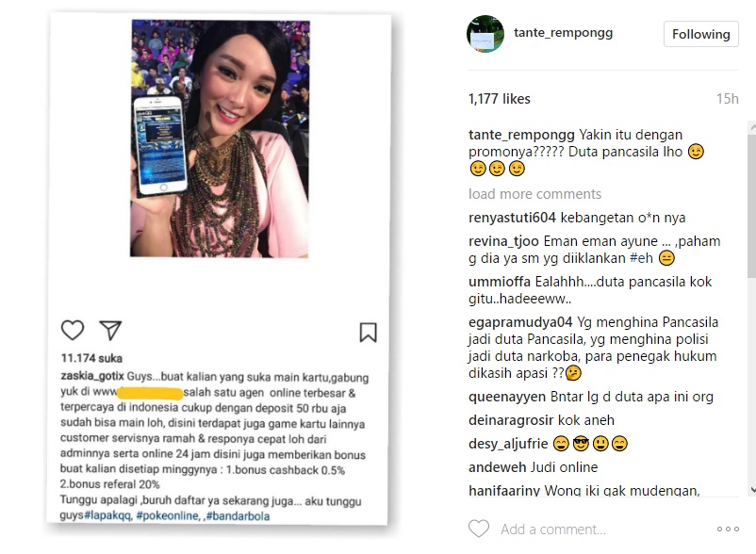This screenshot has height=554, width=756.
Task: View the 1,177 likes list
Action: pos(499,99)
